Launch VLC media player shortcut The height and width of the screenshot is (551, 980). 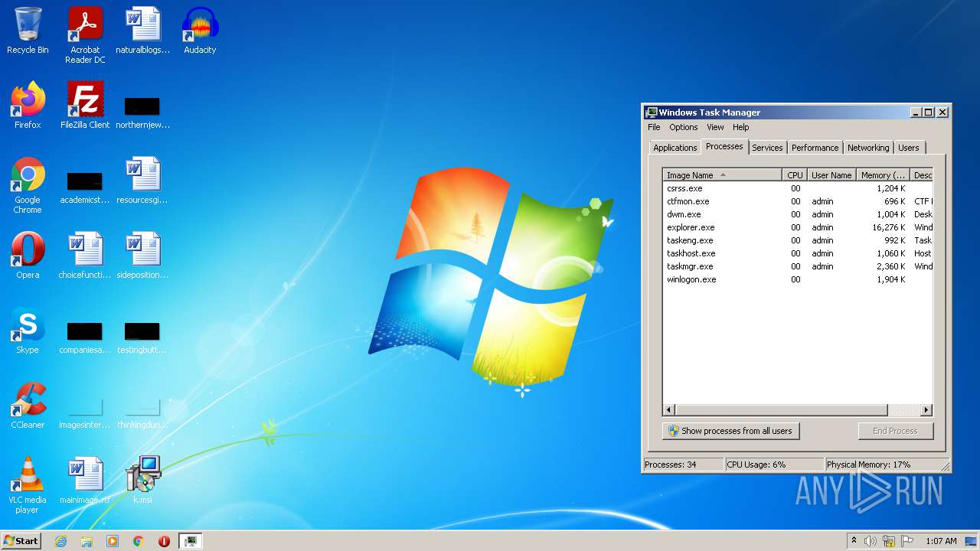pyautogui.click(x=28, y=485)
